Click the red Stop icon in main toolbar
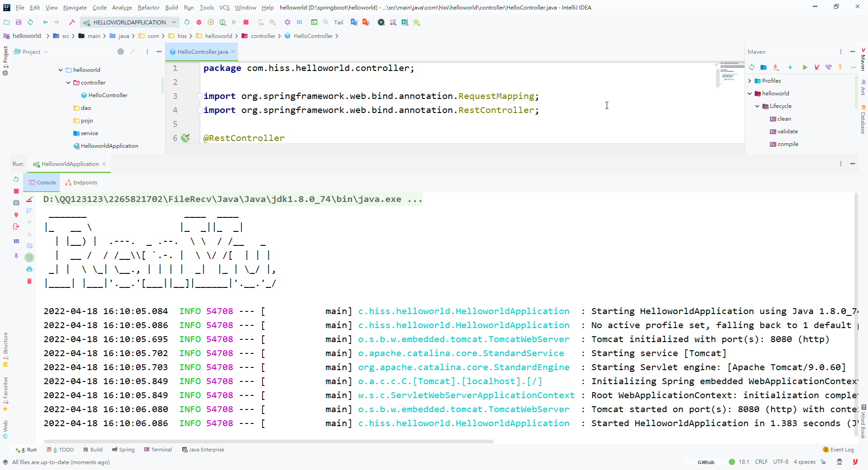 point(246,22)
